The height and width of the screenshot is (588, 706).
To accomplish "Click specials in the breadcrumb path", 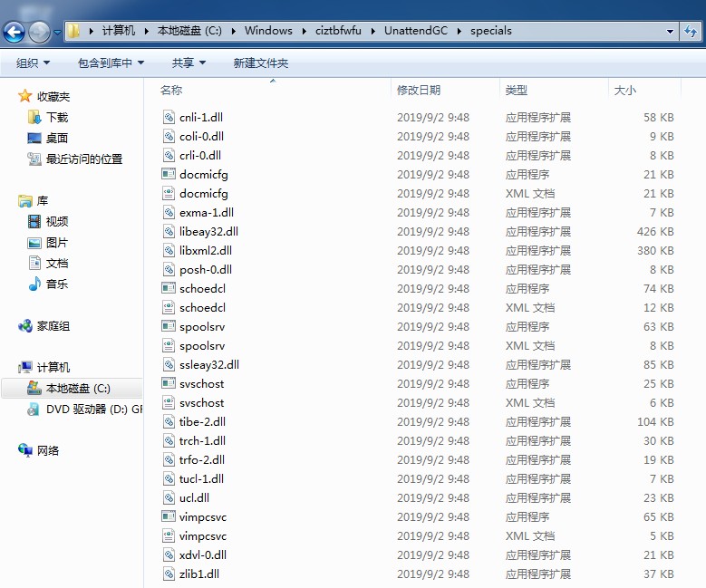I will [x=491, y=31].
